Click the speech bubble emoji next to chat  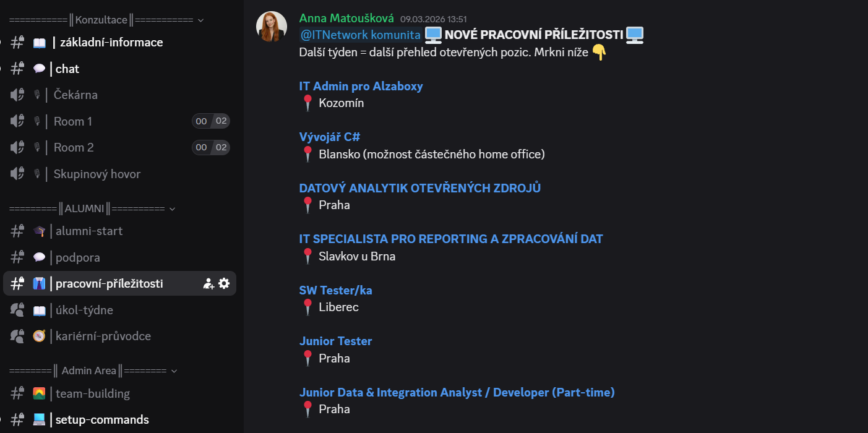(38, 68)
